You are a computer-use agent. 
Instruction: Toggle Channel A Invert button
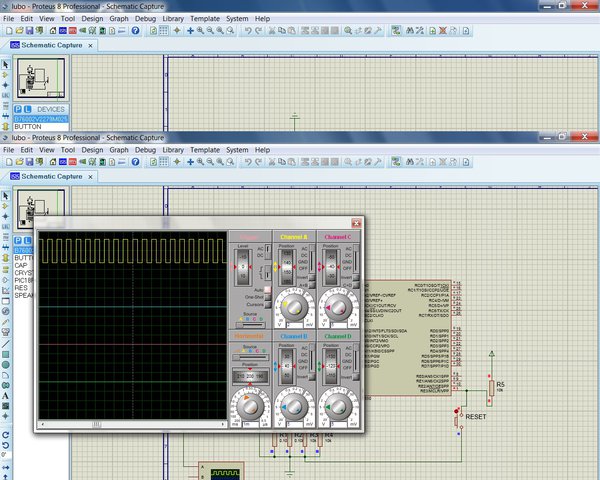coord(312,278)
